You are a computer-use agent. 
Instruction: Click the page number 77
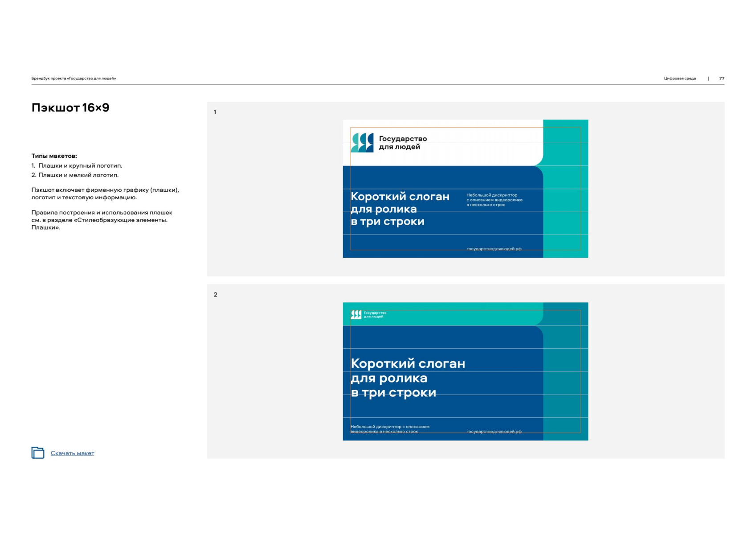[721, 78]
